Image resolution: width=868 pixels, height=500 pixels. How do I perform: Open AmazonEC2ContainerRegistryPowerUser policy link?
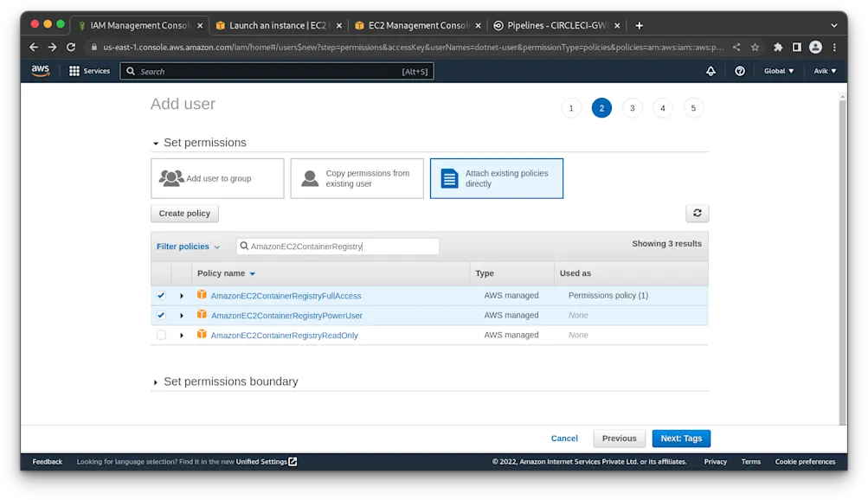pyautogui.click(x=286, y=316)
